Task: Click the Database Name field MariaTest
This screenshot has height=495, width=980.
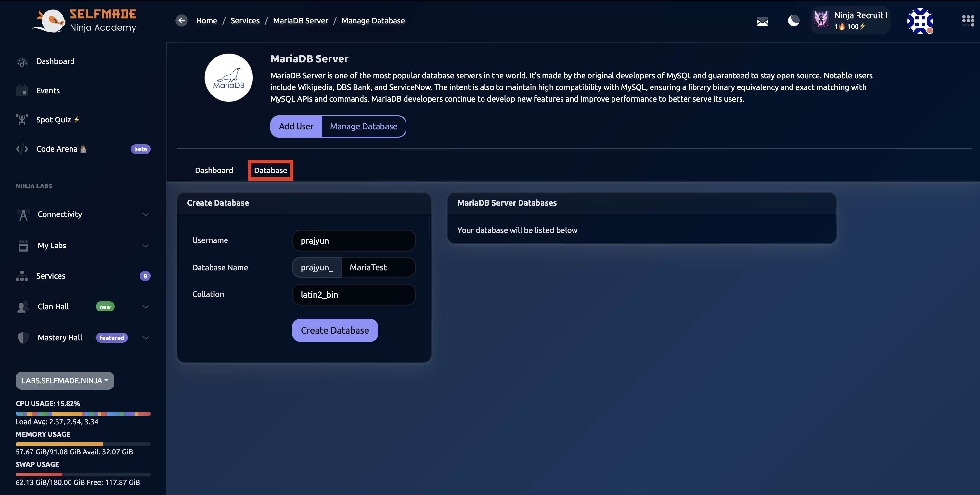Action: point(378,267)
